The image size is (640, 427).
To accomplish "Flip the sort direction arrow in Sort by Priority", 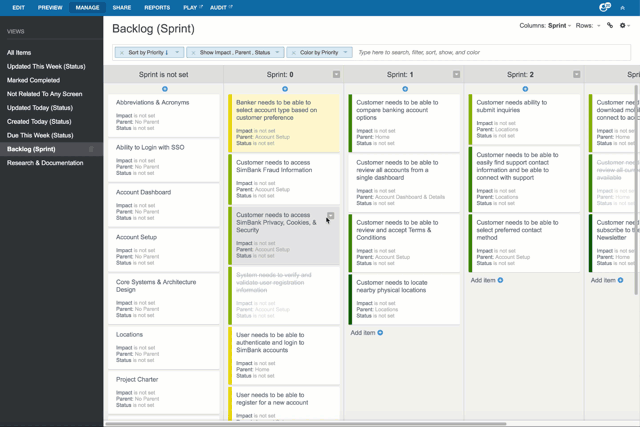I will pyautogui.click(x=167, y=53).
